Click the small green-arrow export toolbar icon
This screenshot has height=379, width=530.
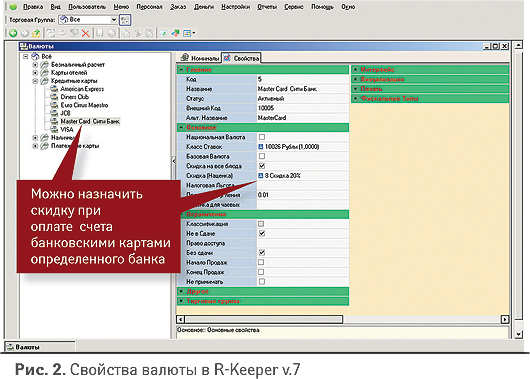163,33
